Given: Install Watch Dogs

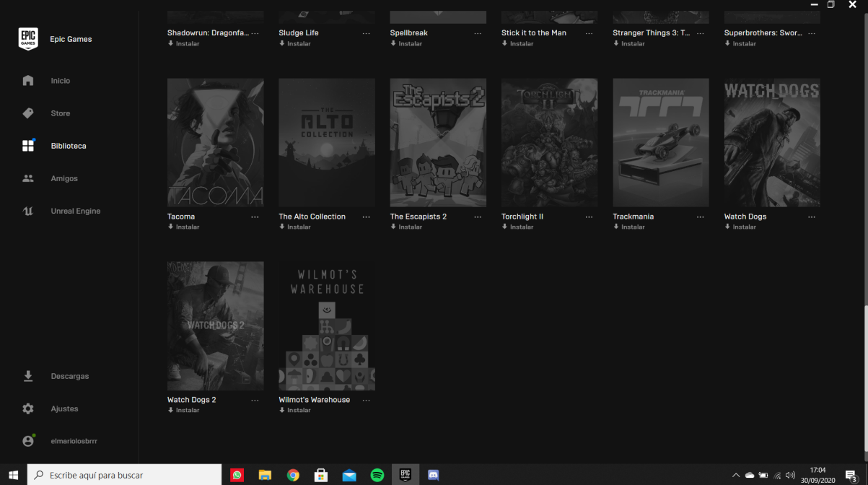Looking at the screenshot, I should click(x=740, y=227).
